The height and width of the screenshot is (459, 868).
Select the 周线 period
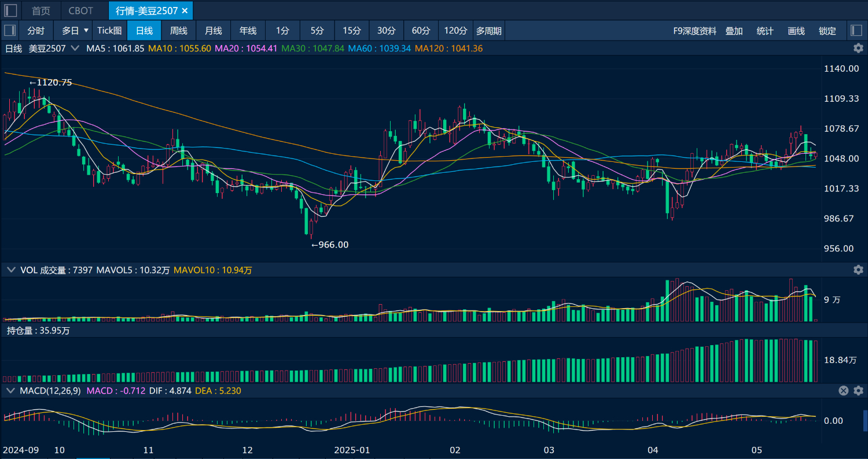(179, 31)
